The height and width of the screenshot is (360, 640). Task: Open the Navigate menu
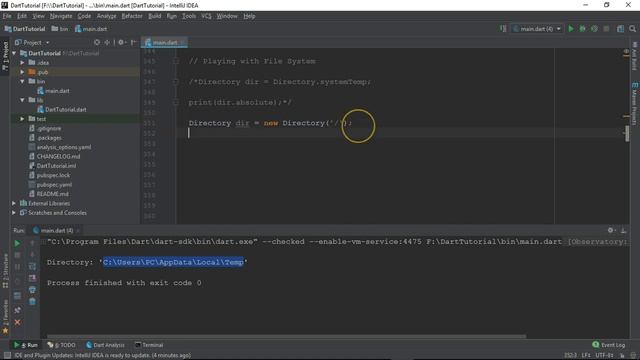point(61,16)
